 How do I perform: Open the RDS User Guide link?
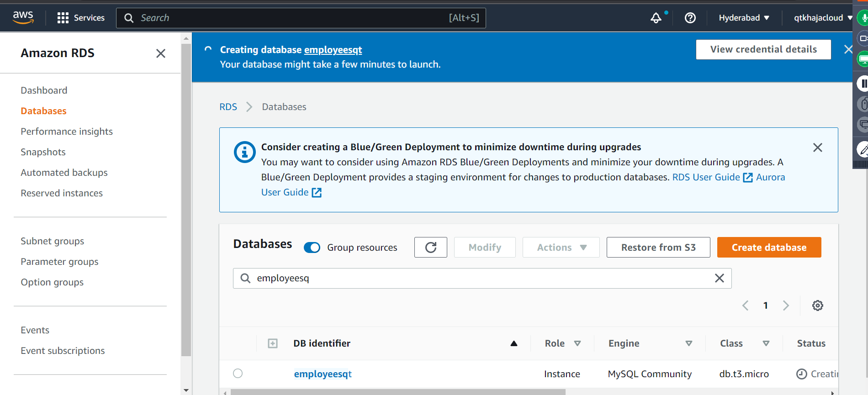(x=706, y=177)
